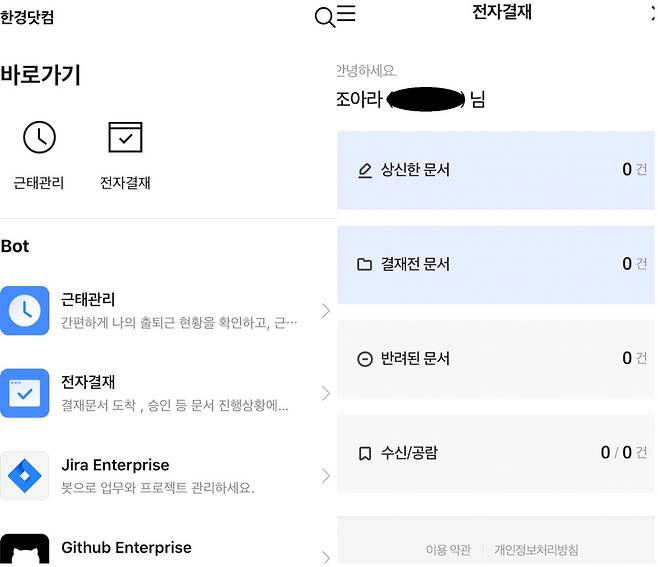Open the 이용 약관 link
This screenshot has width=658, height=567.
coord(448,550)
